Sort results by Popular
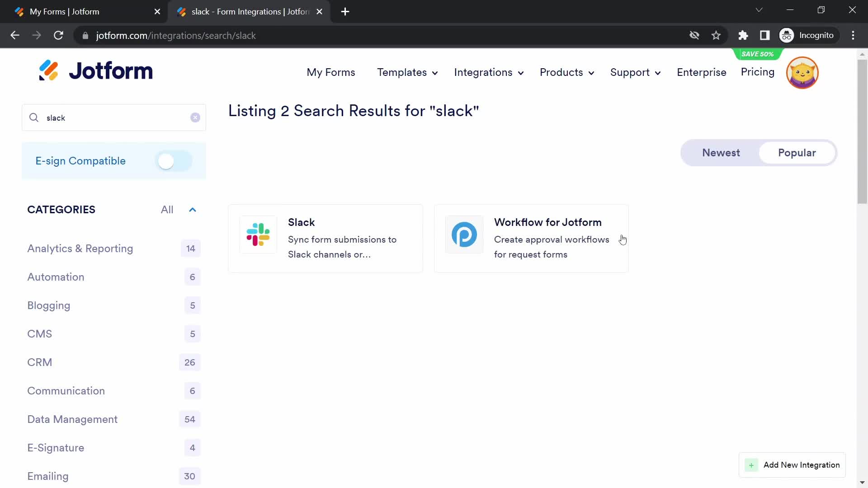Image resolution: width=868 pixels, height=488 pixels. [797, 153]
